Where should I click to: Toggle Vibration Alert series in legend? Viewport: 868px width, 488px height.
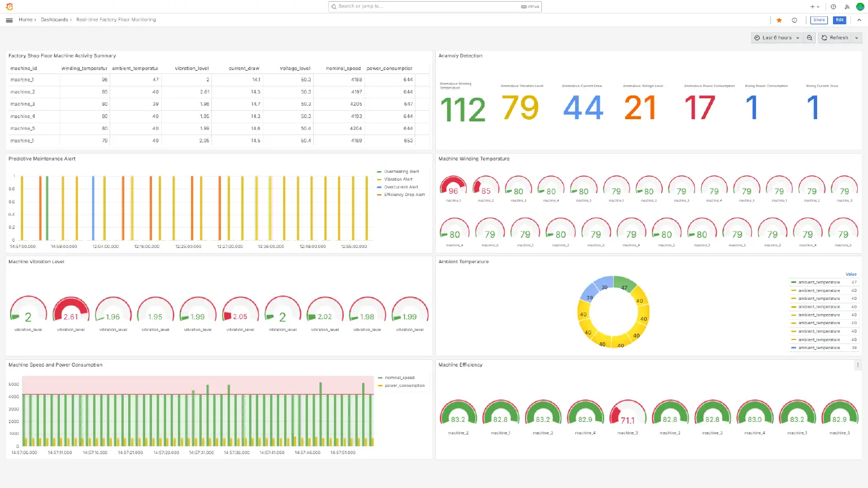(398, 179)
